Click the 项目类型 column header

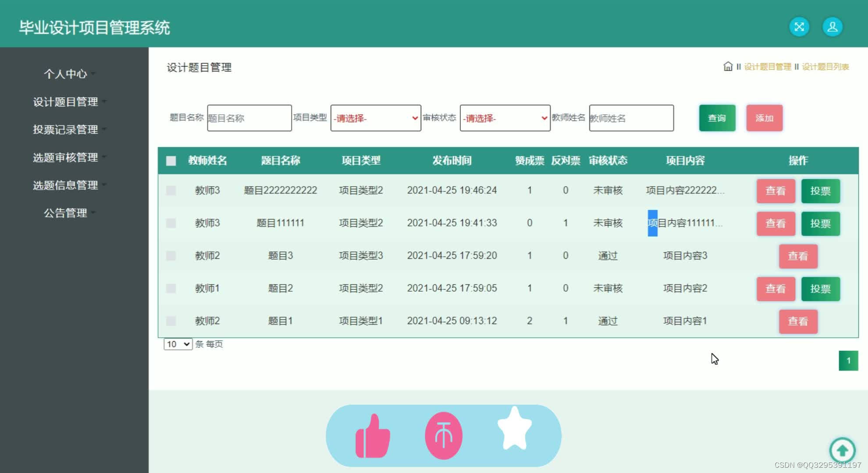coord(361,161)
